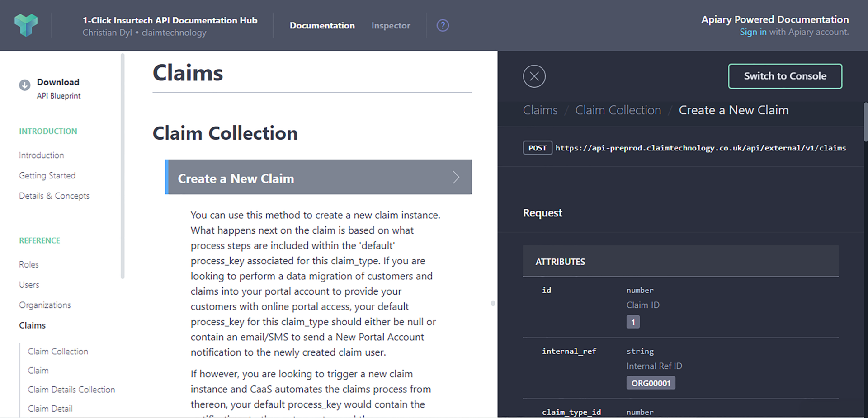Open Getting Started in sidebar
The width and height of the screenshot is (868, 418).
click(x=47, y=176)
